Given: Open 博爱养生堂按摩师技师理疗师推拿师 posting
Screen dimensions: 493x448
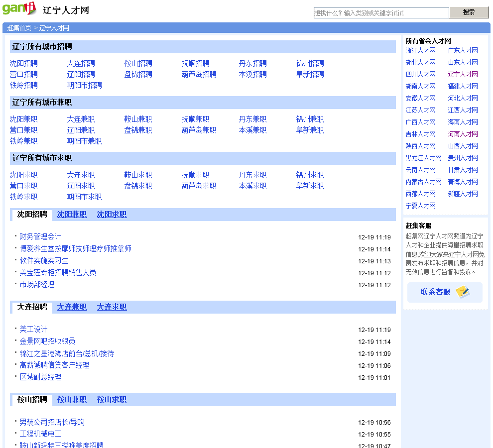Looking at the screenshot, I should click(76, 249).
